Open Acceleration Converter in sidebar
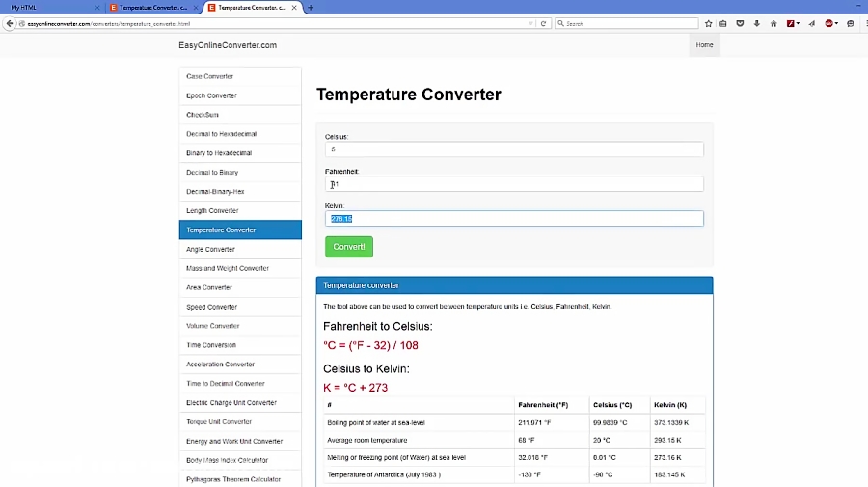Screen dimensions: 868x487 (x=240, y=365)
